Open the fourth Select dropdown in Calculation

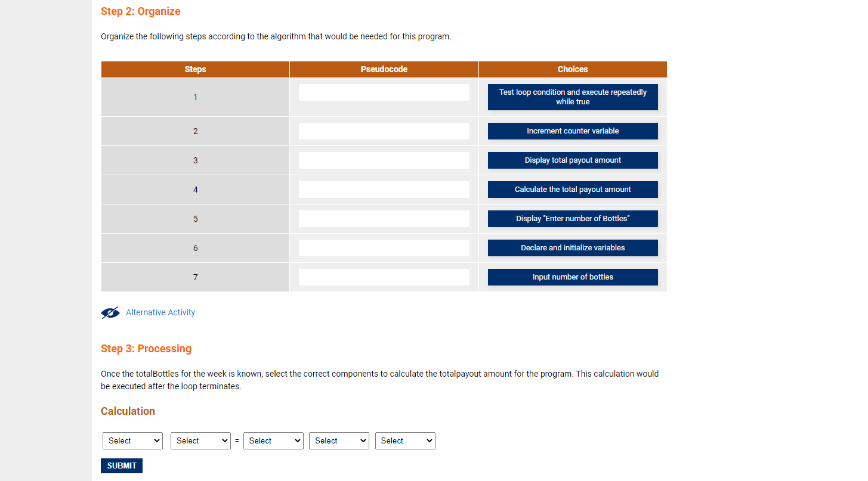click(339, 440)
